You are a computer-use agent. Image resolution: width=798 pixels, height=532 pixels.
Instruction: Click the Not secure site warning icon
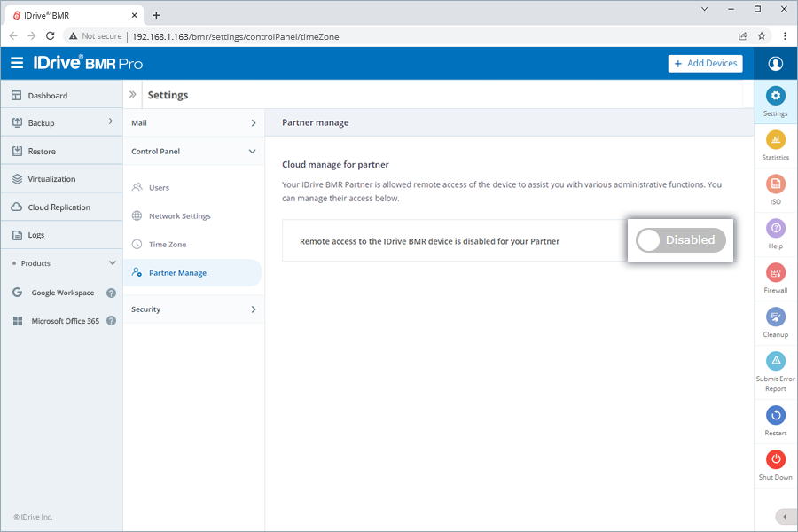tap(74, 36)
